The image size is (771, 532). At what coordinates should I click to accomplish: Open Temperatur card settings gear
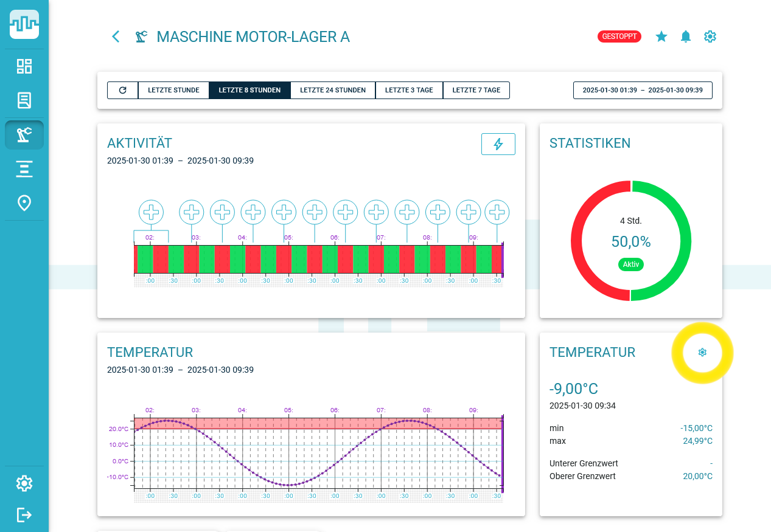(702, 353)
